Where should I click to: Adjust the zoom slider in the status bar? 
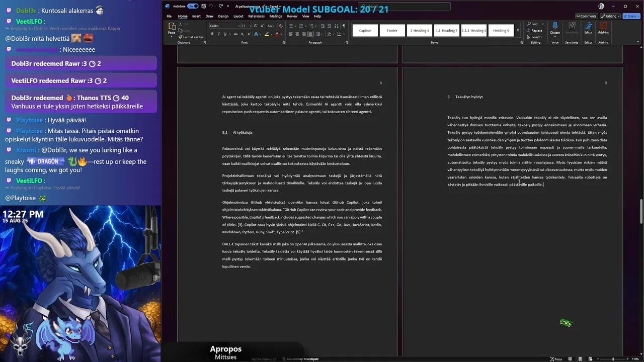[x=613, y=359]
